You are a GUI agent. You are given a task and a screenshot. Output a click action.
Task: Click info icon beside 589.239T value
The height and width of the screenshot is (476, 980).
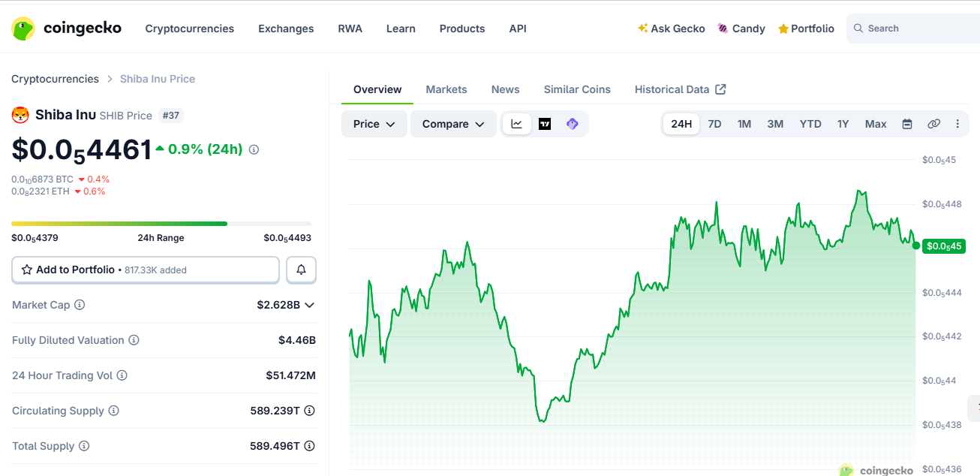click(309, 411)
